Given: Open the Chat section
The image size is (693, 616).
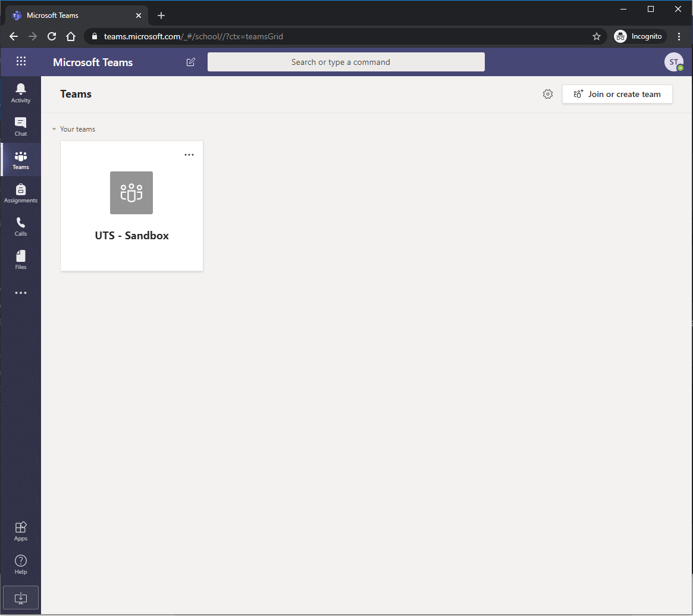Looking at the screenshot, I should (21, 127).
